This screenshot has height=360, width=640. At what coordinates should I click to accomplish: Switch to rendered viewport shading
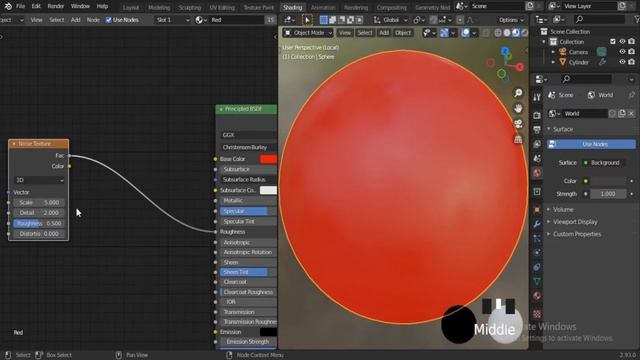[x=524, y=33]
